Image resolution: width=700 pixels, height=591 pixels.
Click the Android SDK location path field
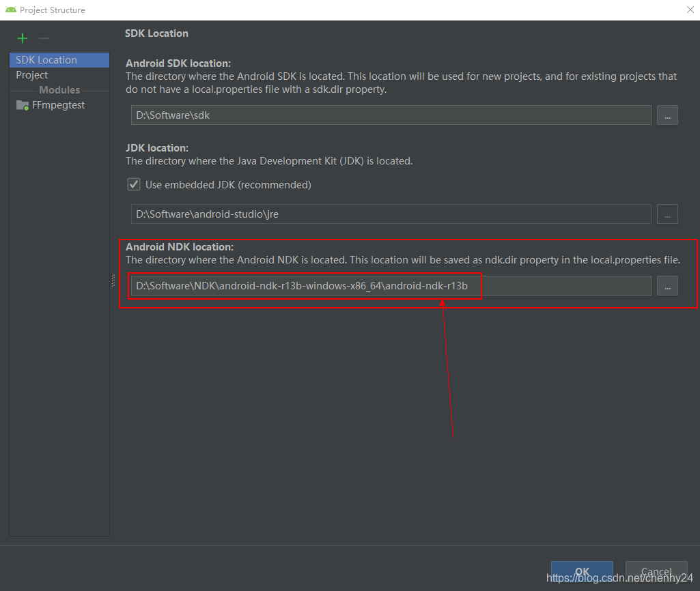coord(391,115)
